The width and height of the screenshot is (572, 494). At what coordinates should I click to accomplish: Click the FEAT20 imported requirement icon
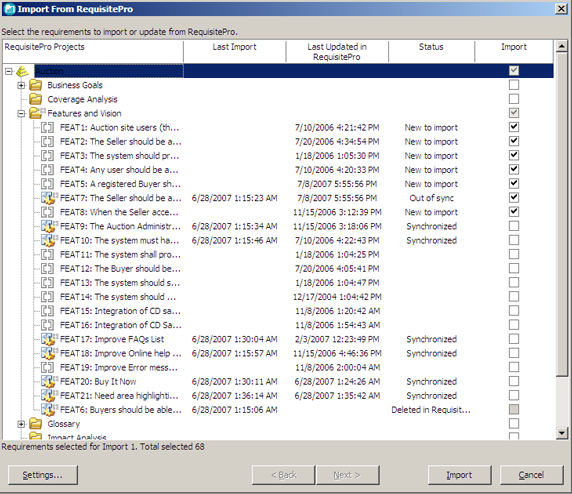point(49,382)
